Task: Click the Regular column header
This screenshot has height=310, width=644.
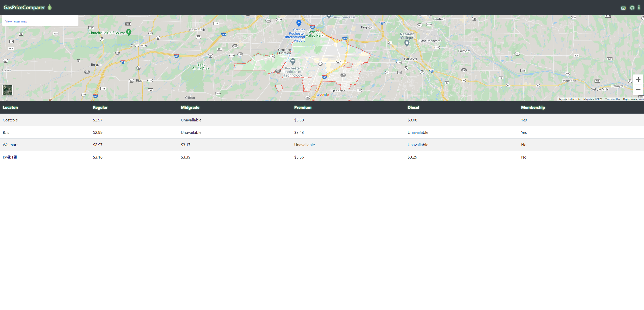Action: [100, 108]
